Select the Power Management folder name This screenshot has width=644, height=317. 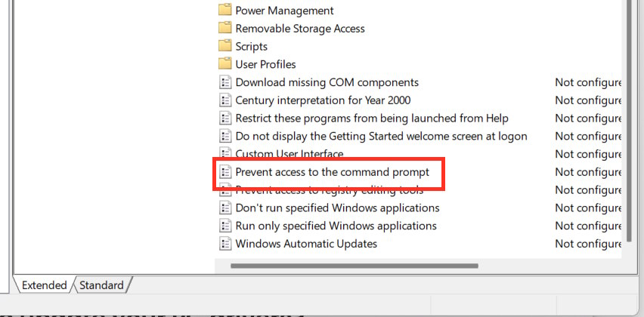[x=284, y=11]
